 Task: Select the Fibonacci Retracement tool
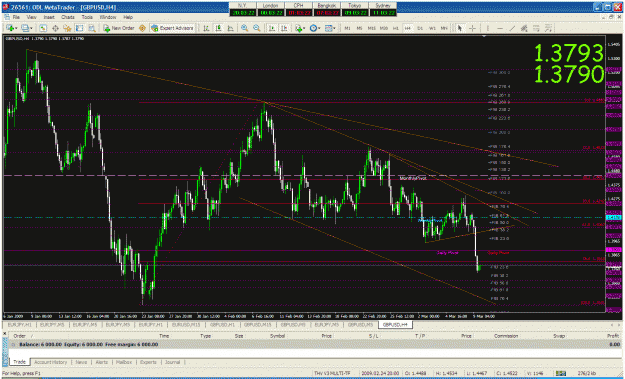click(x=536, y=28)
